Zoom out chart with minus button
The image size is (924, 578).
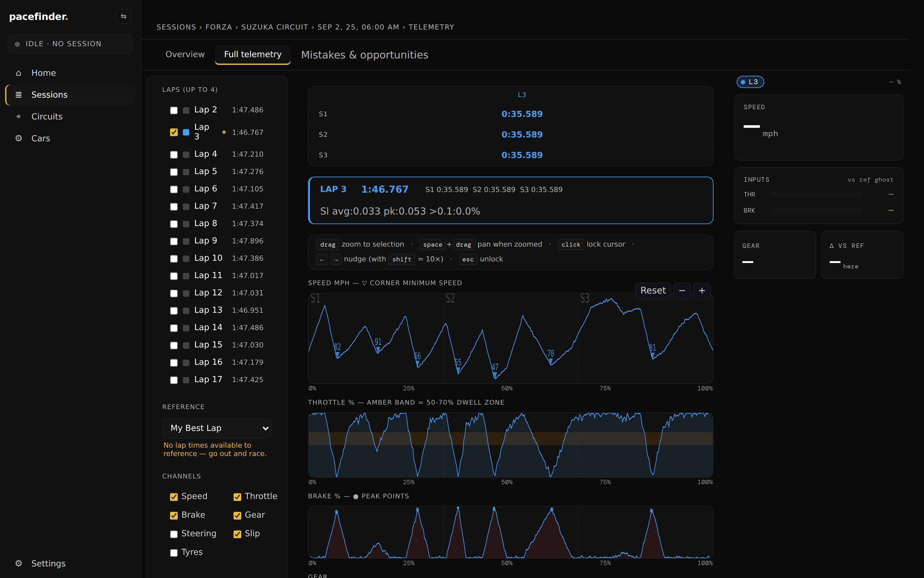(681, 291)
